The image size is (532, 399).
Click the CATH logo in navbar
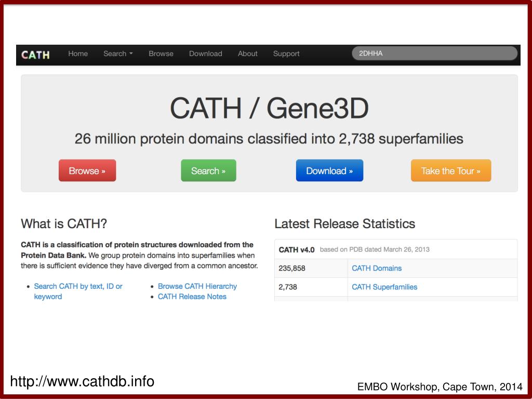click(36, 54)
